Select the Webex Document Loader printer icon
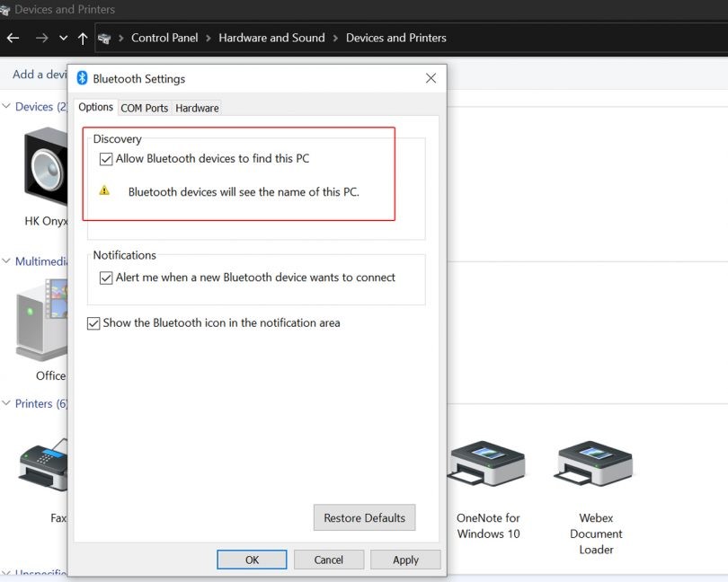The width and height of the screenshot is (728, 582). click(x=595, y=463)
